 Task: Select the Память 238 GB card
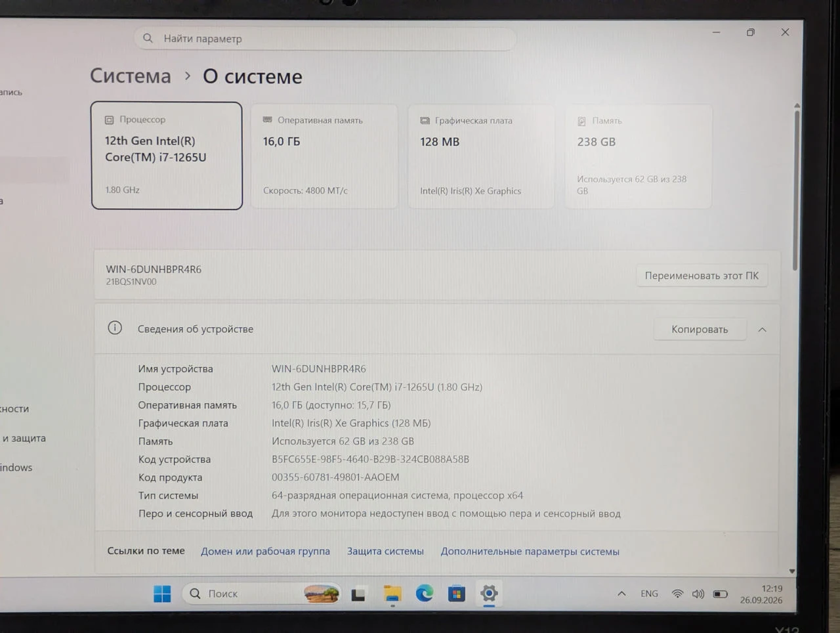[638, 156]
